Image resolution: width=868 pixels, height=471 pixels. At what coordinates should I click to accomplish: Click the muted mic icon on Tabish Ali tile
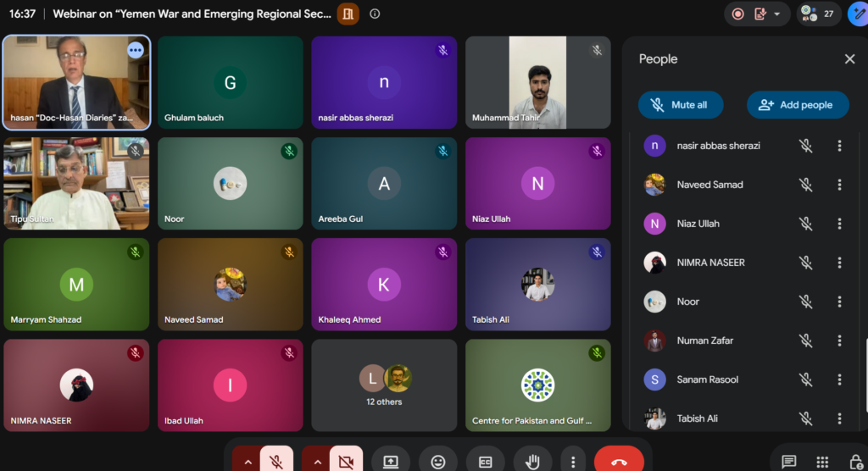(x=597, y=252)
